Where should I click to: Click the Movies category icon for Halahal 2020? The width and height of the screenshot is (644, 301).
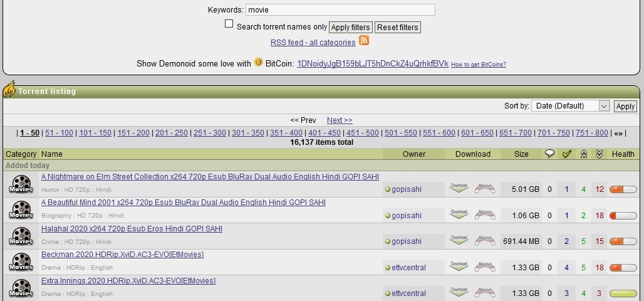pyautogui.click(x=21, y=236)
